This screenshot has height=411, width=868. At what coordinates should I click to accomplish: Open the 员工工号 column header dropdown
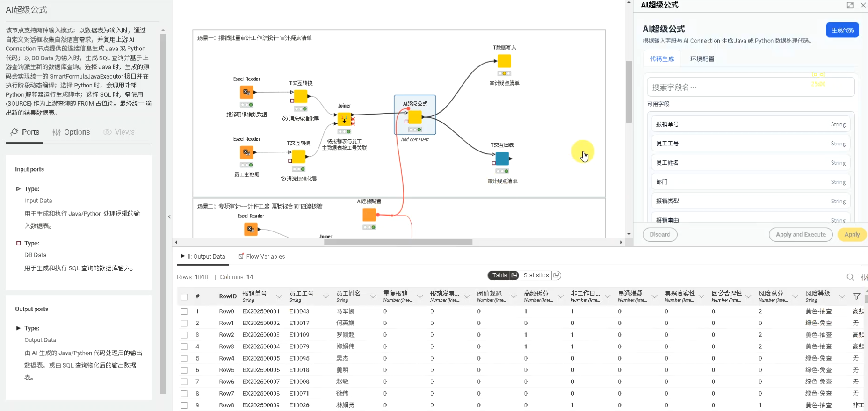click(x=326, y=296)
